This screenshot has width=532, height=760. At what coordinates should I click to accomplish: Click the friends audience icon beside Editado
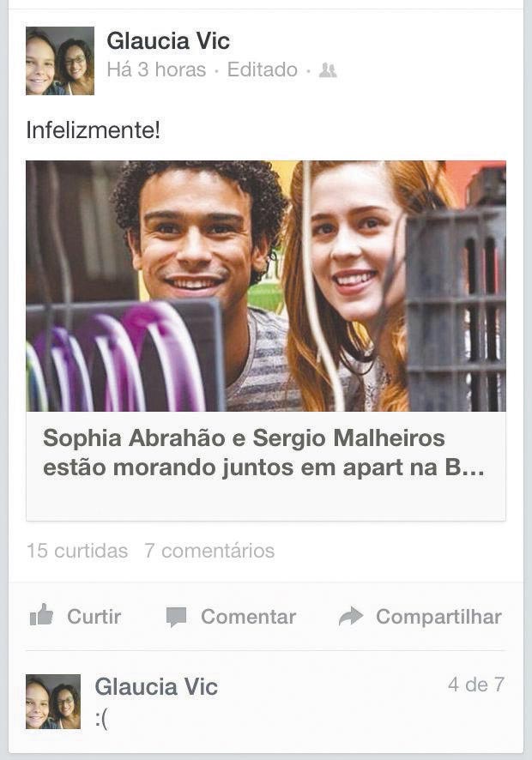tap(328, 70)
